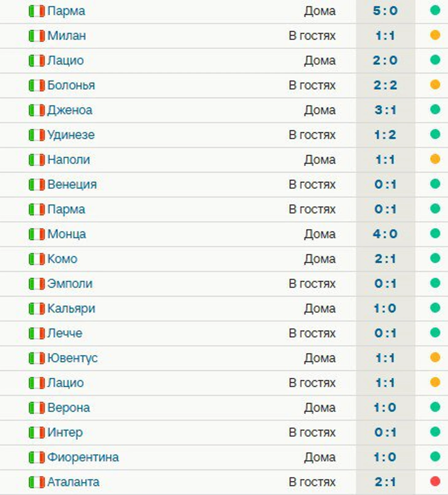Open the Венеция team page
Viewport: 448px width, 495px height.
(72, 185)
